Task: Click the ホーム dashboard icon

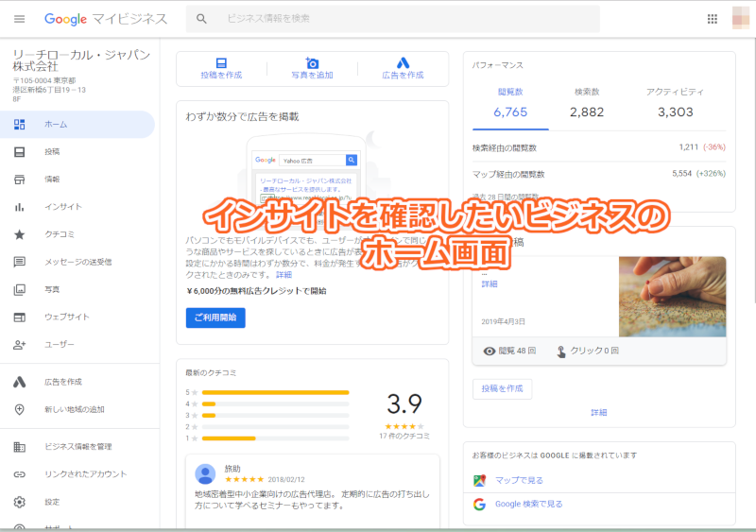Action: pos(19,125)
